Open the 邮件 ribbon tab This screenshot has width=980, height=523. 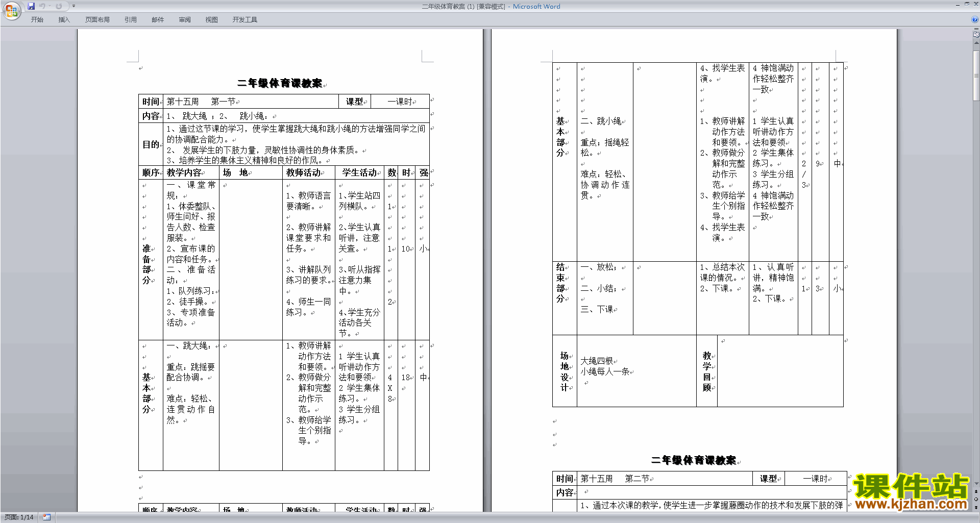[158, 19]
